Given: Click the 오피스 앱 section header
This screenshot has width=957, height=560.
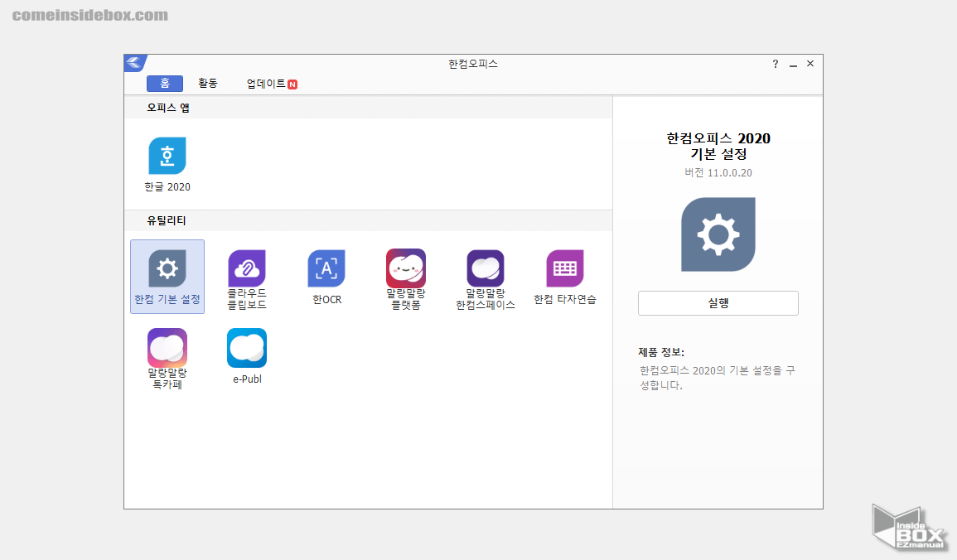Looking at the screenshot, I should coord(168,108).
